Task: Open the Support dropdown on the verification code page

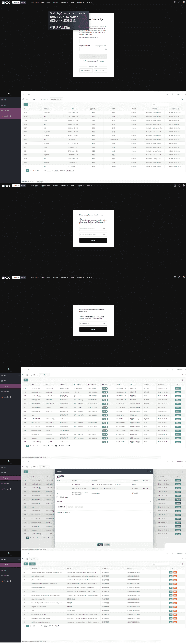Action: pyautogui.click(x=80, y=186)
